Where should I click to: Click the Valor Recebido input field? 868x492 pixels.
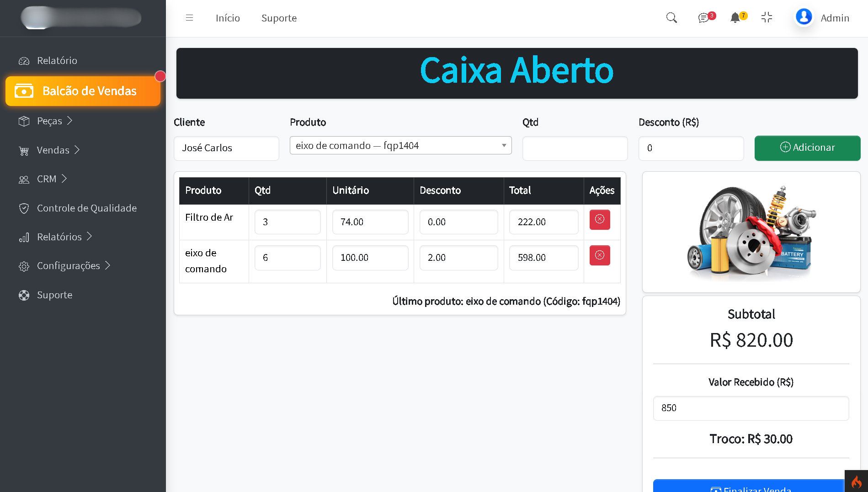tap(751, 408)
